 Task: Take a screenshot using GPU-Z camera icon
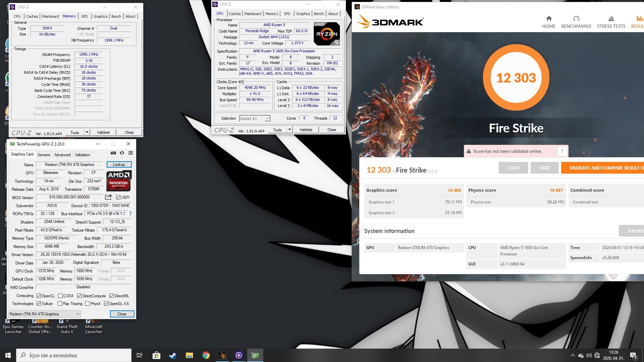click(x=113, y=153)
